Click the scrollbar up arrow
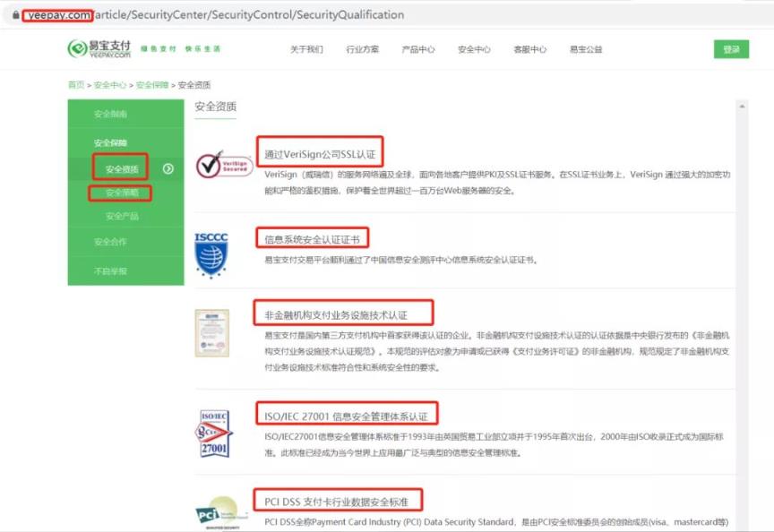This screenshot has width=774, height=532. [x=742, y=106]
